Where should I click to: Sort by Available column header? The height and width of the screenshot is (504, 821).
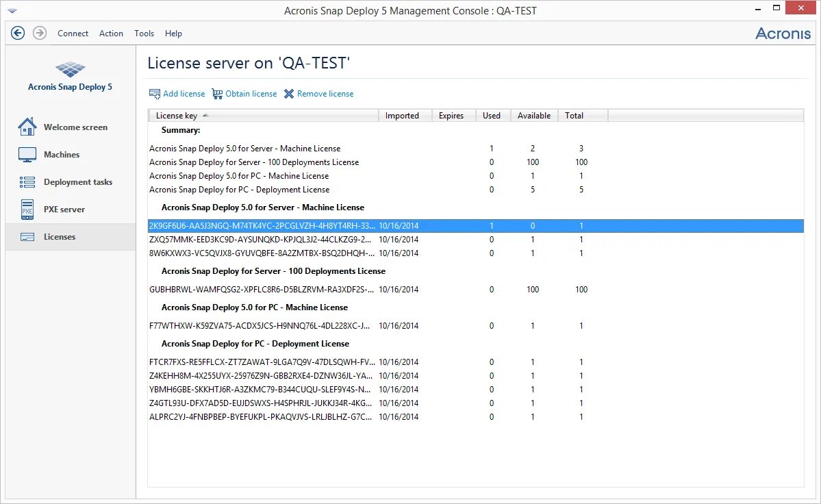pos(534,115)
